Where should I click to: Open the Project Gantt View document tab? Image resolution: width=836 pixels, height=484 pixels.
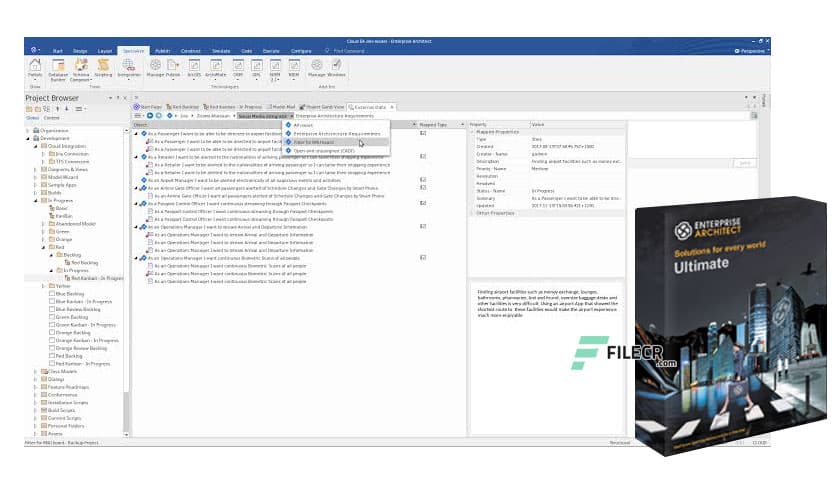coord(321,107)
